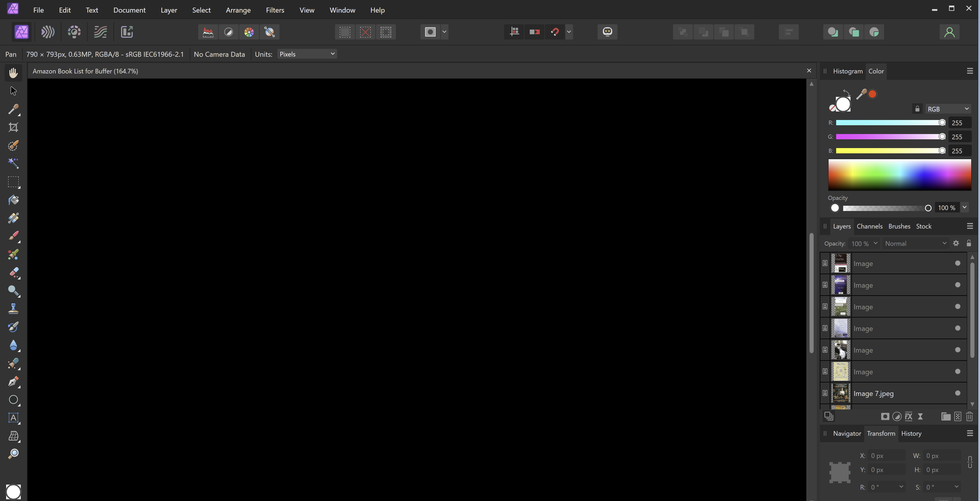Toggle lock on layer panel

pos(969,243)
